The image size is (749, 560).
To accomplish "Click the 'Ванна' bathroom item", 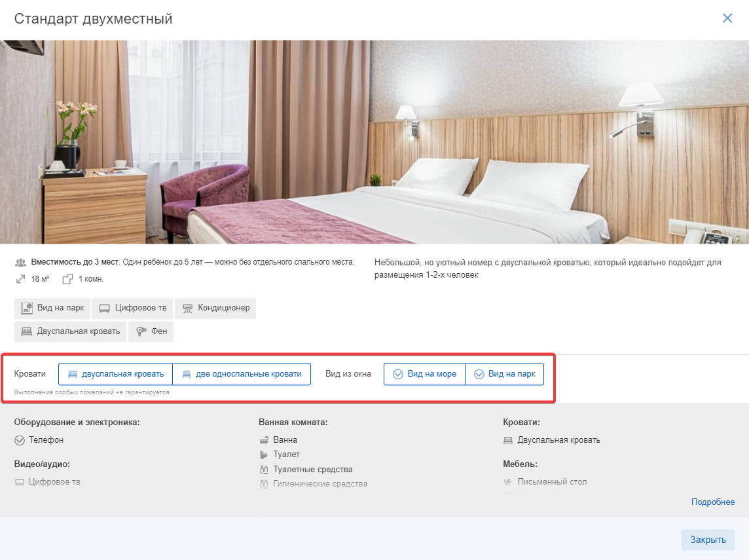I will [x=278, y=440].
